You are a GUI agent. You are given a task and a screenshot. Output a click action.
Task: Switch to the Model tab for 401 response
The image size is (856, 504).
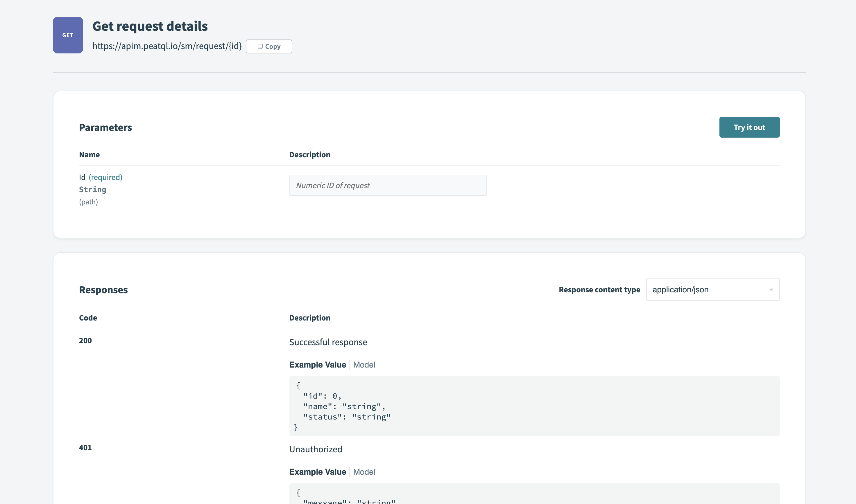tap(364, 471)
